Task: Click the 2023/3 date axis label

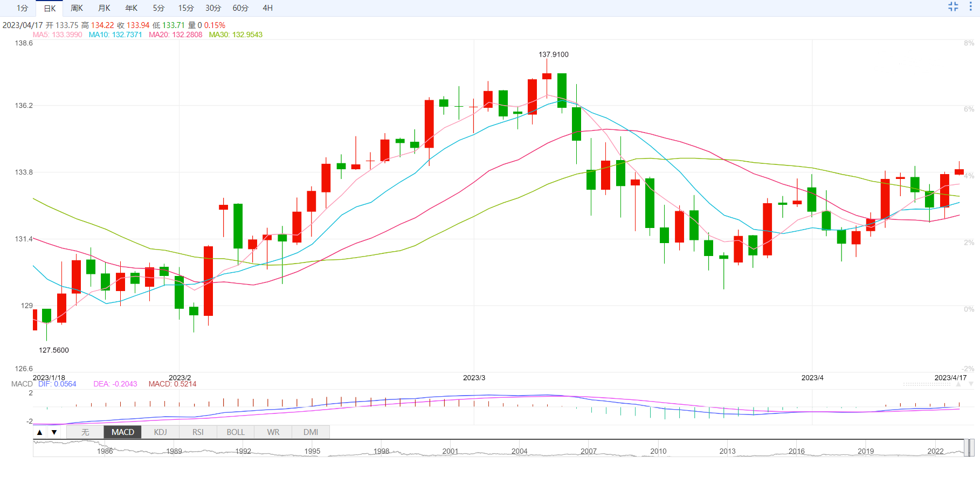Action: pos(474,378)
